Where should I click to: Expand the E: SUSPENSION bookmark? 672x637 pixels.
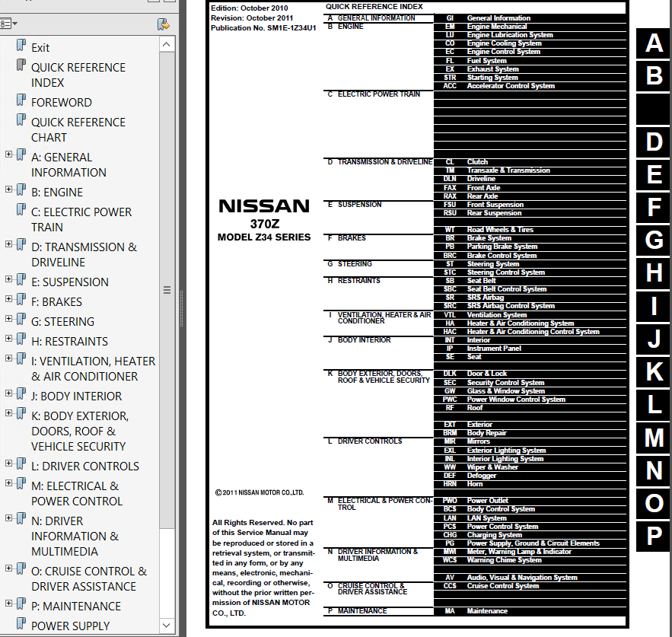click(x=8, y=279)
